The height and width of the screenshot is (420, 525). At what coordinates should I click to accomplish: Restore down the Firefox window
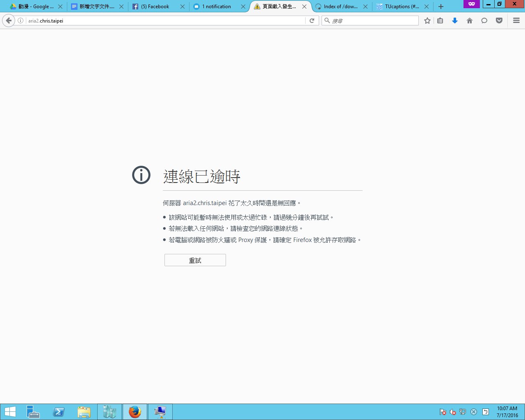(499, 4)
